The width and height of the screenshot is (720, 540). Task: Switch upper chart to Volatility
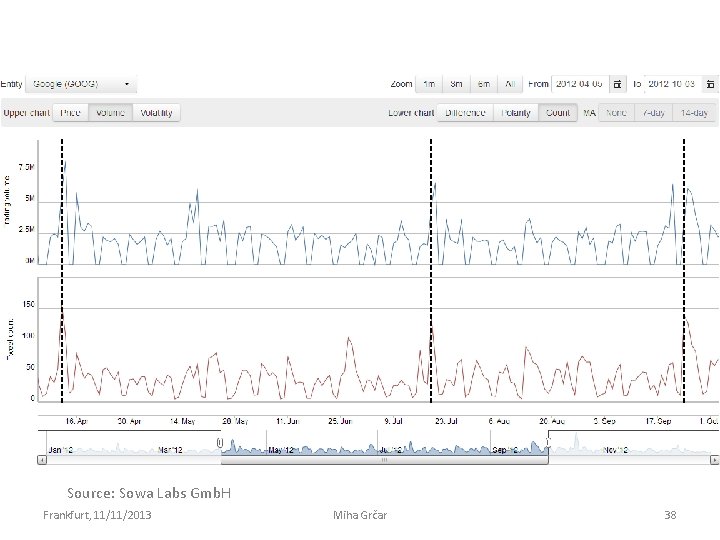coord(156,112)
